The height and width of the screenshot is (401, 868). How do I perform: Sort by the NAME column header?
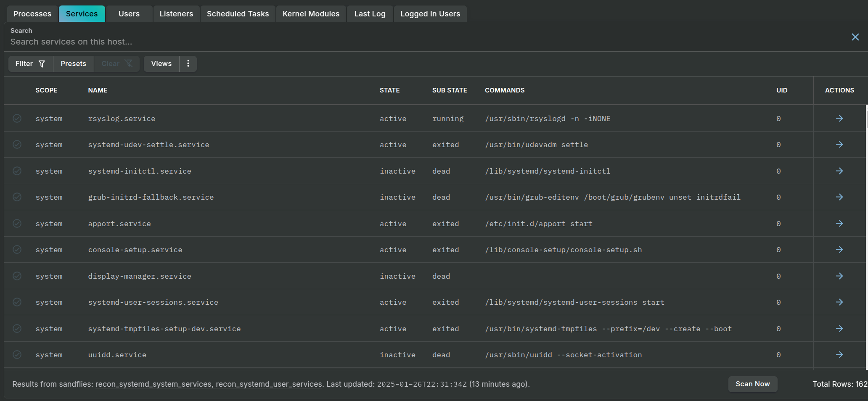point(98,90)
